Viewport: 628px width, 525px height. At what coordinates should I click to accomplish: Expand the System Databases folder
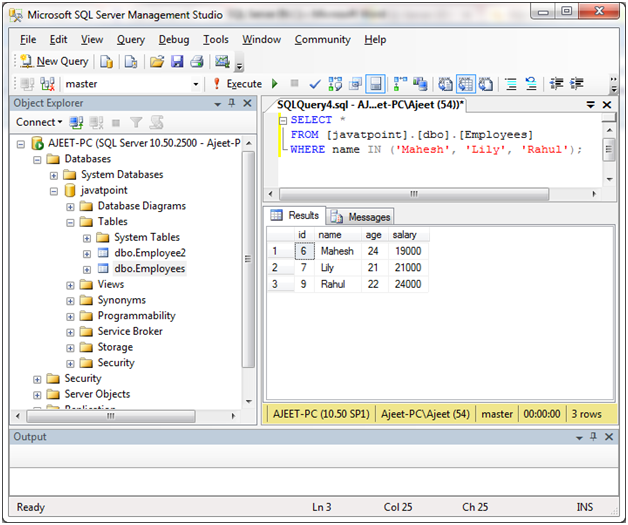tap(55, 175)
